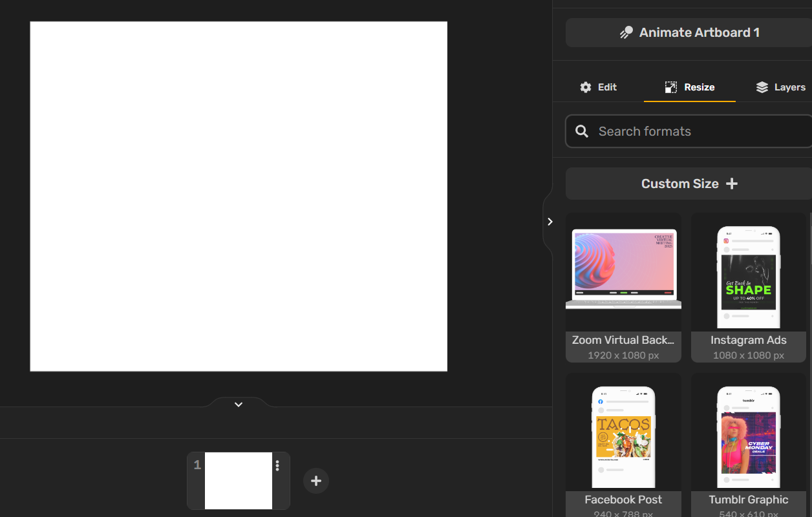This screenshot has height=517, width=812.
Task: Click the magnifying glass in the search bar
Action: [581, 131]
